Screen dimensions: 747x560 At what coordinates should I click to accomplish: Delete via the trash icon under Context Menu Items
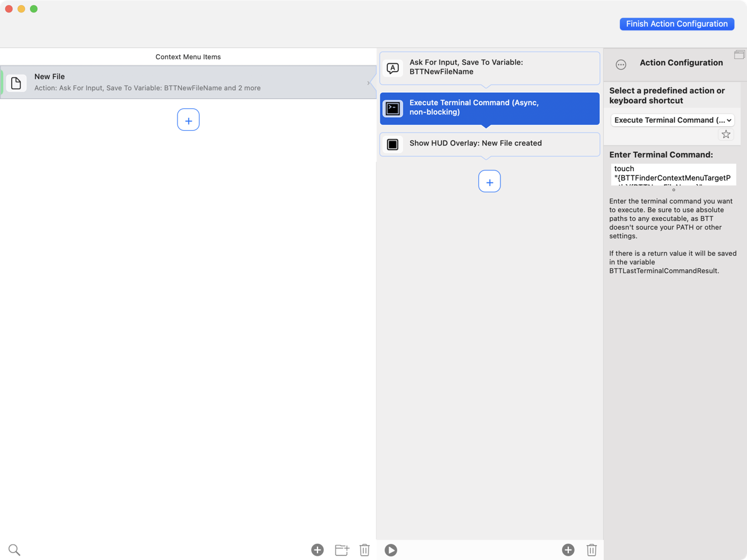click(x=365, y=550)
